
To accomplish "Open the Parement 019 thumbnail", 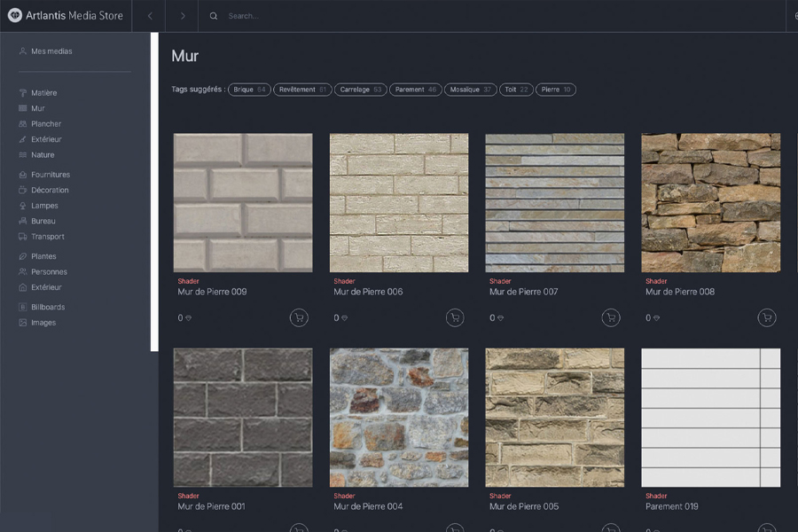I will [x=710, y=417].
